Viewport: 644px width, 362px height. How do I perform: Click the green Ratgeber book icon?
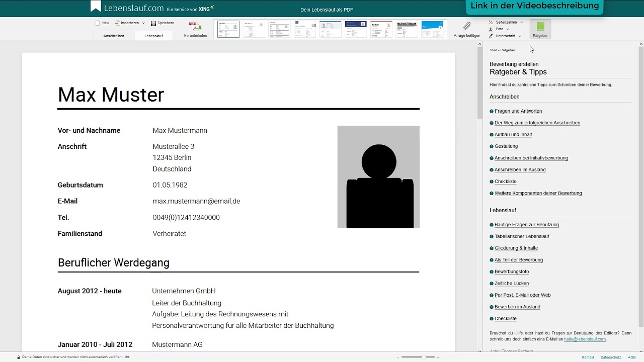(x=540, y=26)
